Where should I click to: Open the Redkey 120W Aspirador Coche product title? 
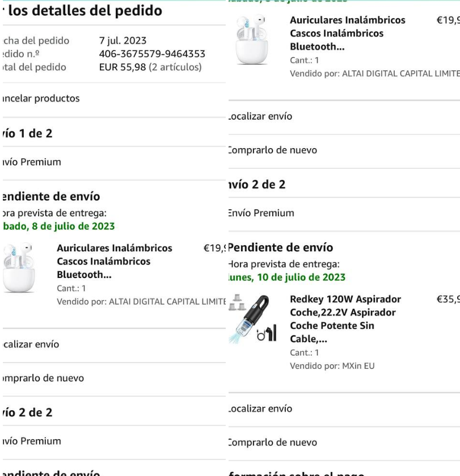(345, 319)
